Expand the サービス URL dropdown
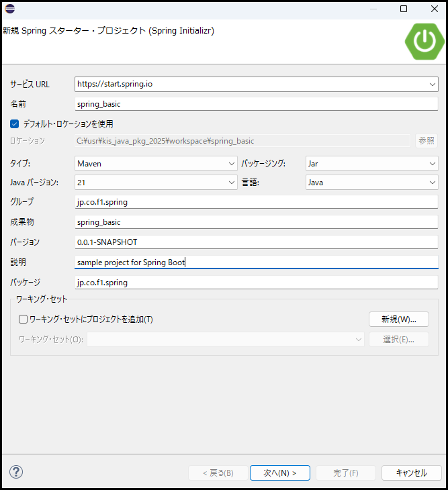Screen dimensions: 448x490 click(432, 85)
